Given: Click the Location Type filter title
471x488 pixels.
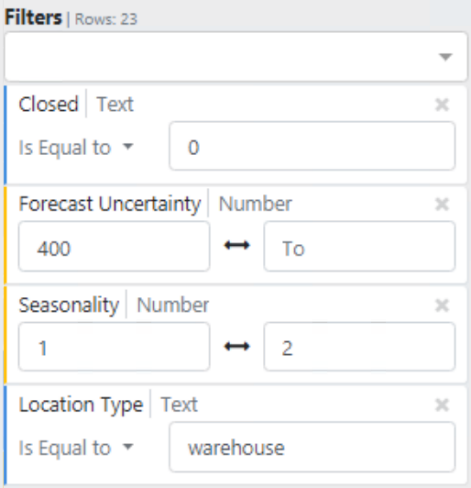Looking at the screenshot, I should [81, 405].
